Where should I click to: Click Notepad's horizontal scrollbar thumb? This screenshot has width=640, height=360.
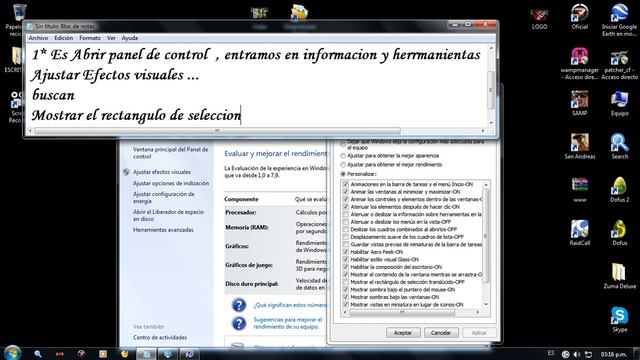[218, 131]
